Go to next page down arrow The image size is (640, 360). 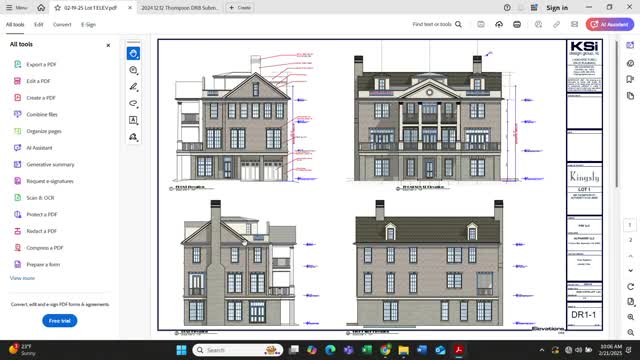click(631, 271)
